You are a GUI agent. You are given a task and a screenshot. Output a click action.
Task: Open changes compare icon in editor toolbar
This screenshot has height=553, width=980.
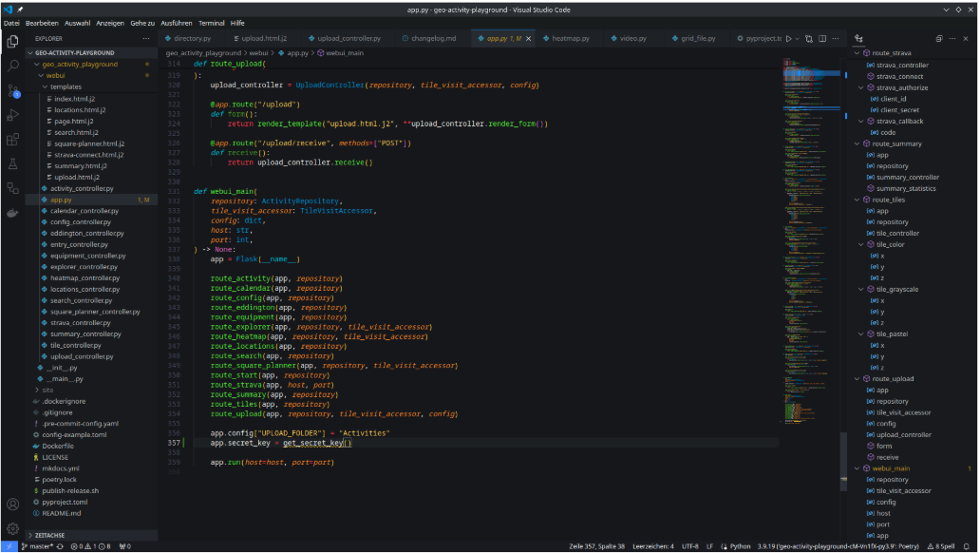click(x=809, y=39)
